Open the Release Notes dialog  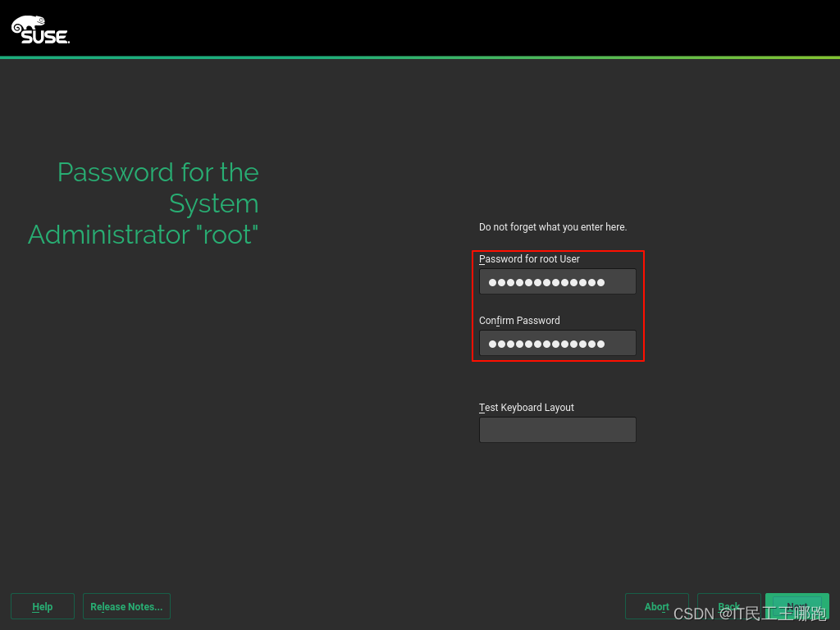tap(126, 606)
